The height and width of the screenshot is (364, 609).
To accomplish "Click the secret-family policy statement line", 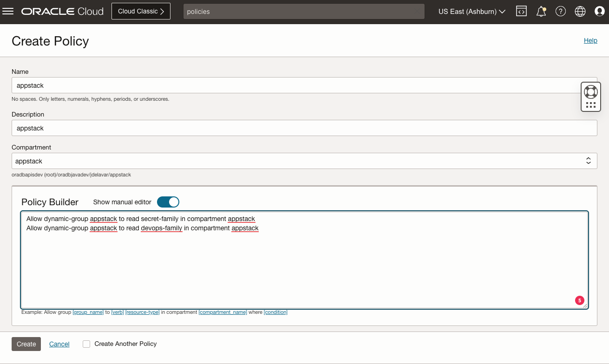I will 141,219.
